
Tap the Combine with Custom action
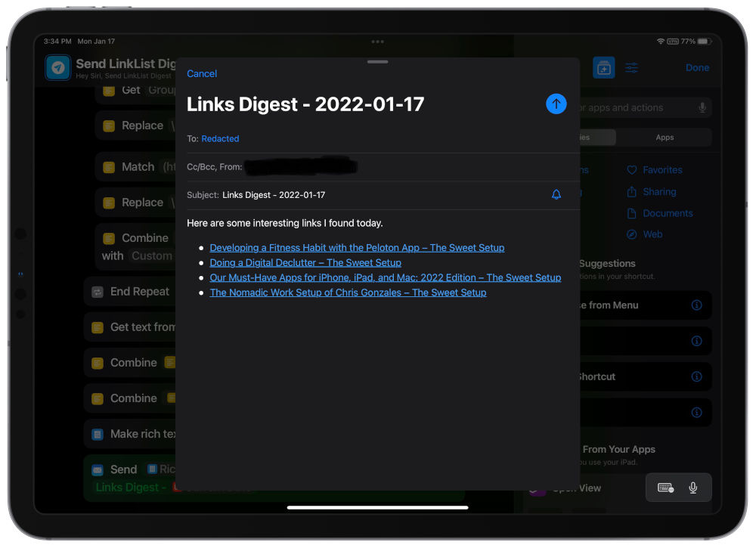point(136,246)
